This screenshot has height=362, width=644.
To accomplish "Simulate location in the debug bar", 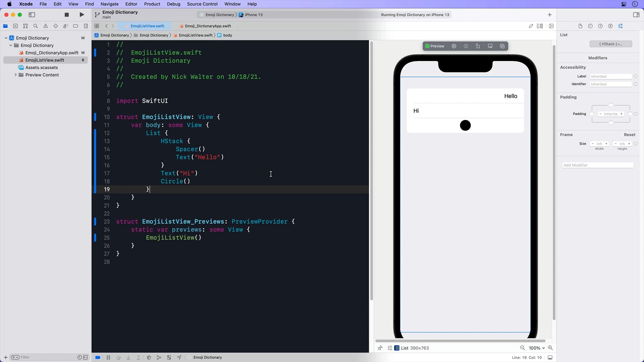I will click(179, 358).
